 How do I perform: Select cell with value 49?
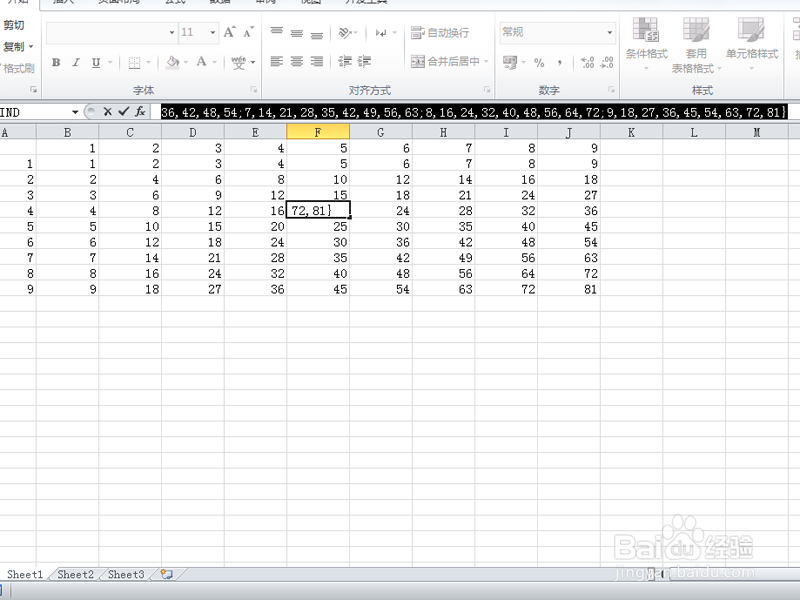443,258
